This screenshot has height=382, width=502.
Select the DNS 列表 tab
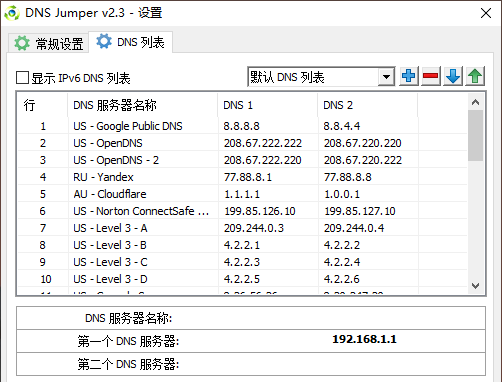(x=131, y=42)
